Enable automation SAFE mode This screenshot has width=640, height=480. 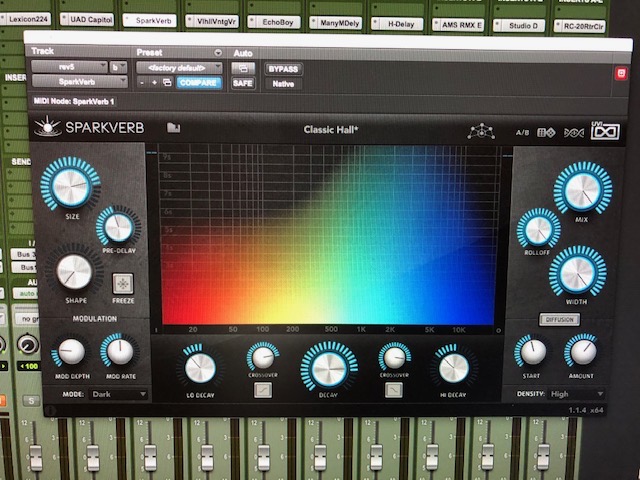pos(243,83)
